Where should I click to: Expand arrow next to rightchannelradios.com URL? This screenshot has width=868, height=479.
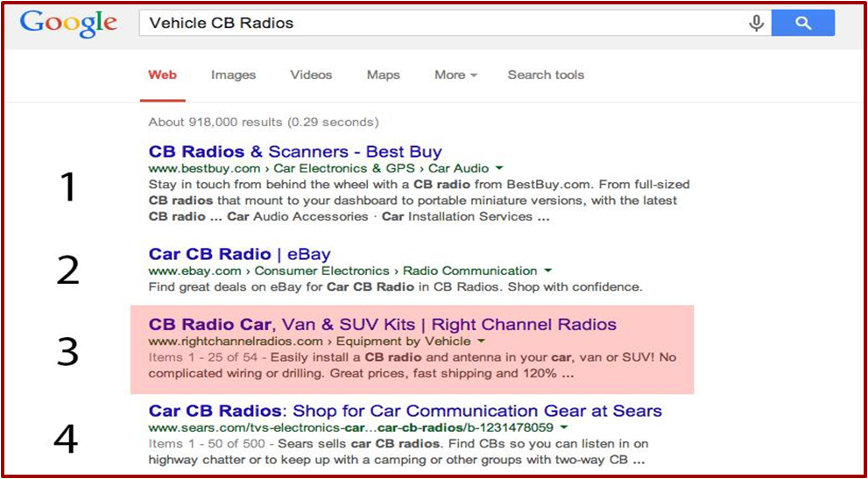(x=482, y=342)
